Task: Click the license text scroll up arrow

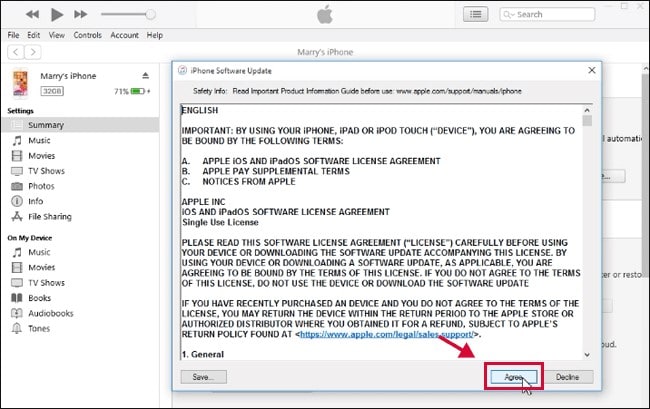Action: pos(587,110)
